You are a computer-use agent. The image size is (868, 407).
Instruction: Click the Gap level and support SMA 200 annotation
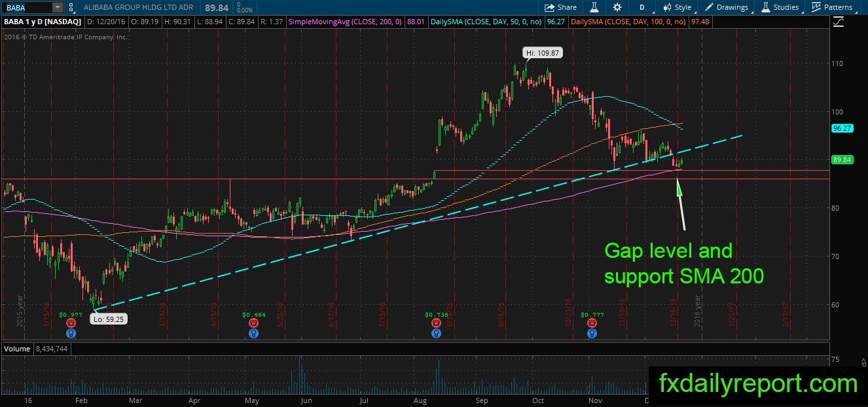pos(683,263)
